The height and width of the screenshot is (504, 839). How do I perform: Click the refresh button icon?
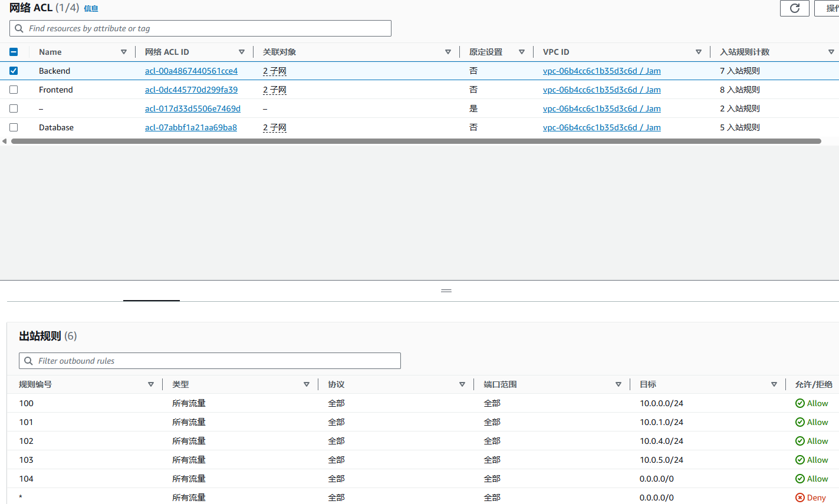(795, 8)
